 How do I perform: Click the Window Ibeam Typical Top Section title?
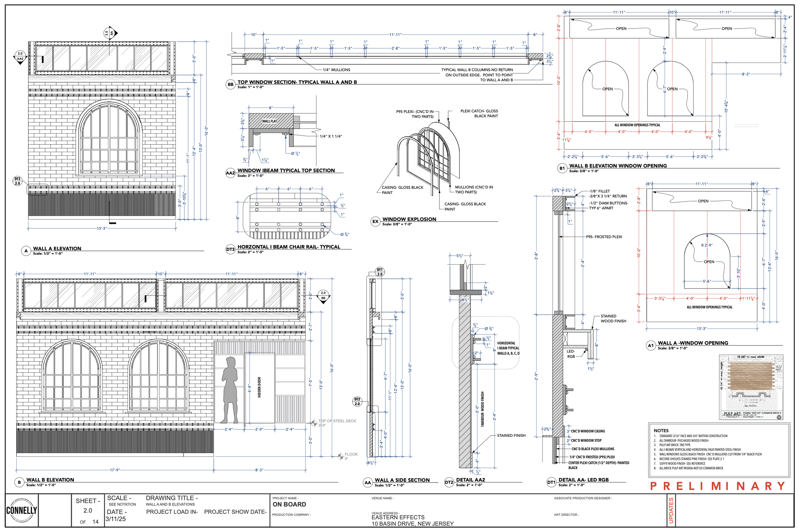[286, 171]
